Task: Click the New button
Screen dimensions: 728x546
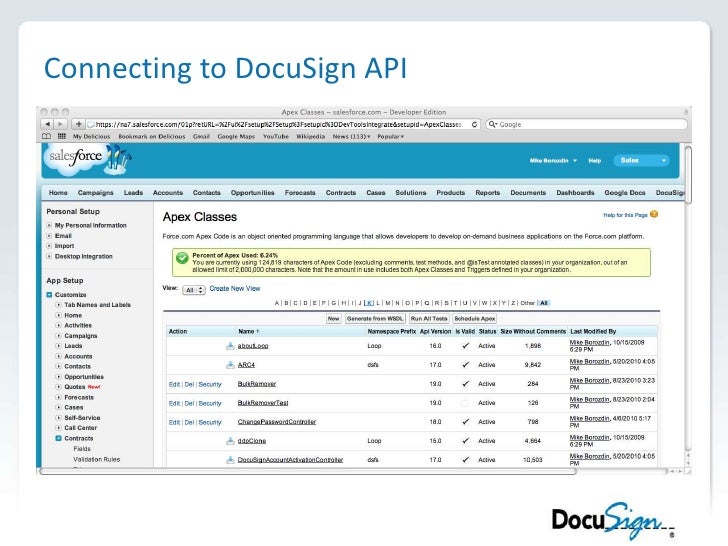Action: (333, 318)
